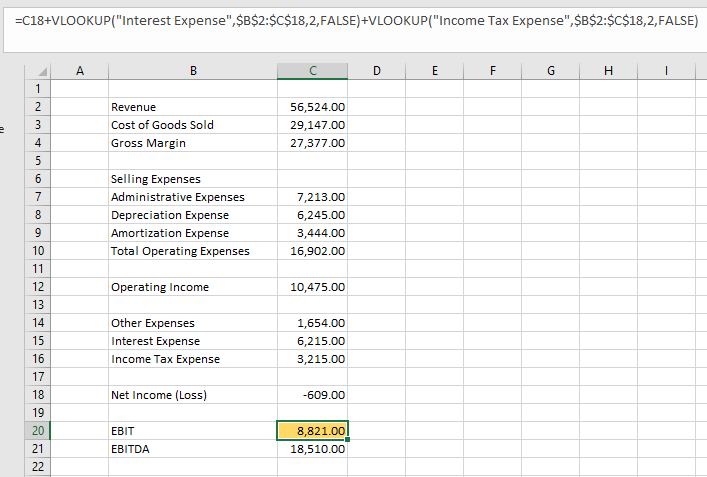707x477 pixels.
Task: Select column D header
Action: point(376,71)
